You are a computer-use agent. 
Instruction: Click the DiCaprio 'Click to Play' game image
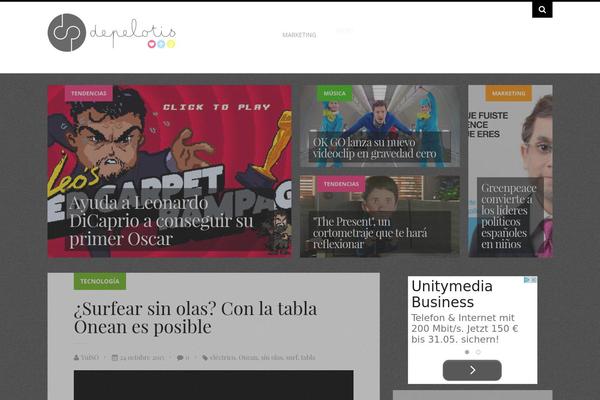point(170,171)
